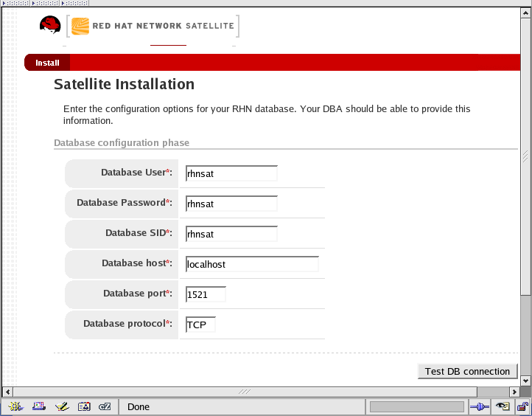532x416 pixels.
Task: Click the Red Hat shadowman logo
Action: click(x=50, y=26)
